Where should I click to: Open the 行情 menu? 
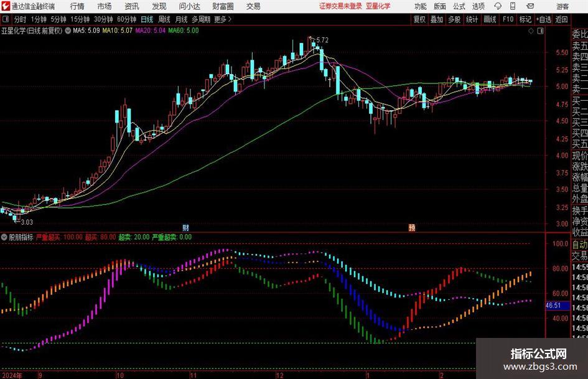tap(77, 6)
